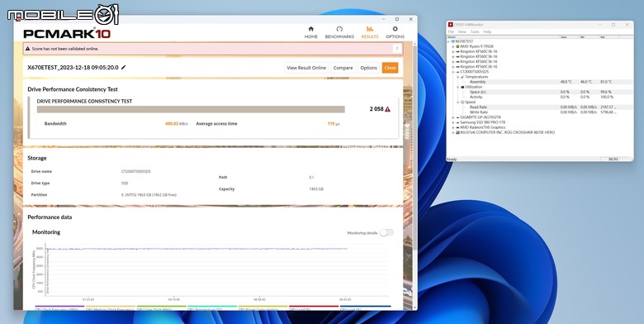
Task: Click the purple line in the monitoring chart
Action: (x=197, y=249)
